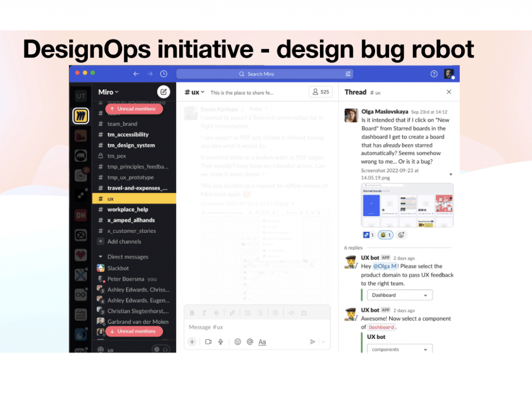The image size is (532, 394).
Task: Record a video clip
Action: click(x=207, y=342)
